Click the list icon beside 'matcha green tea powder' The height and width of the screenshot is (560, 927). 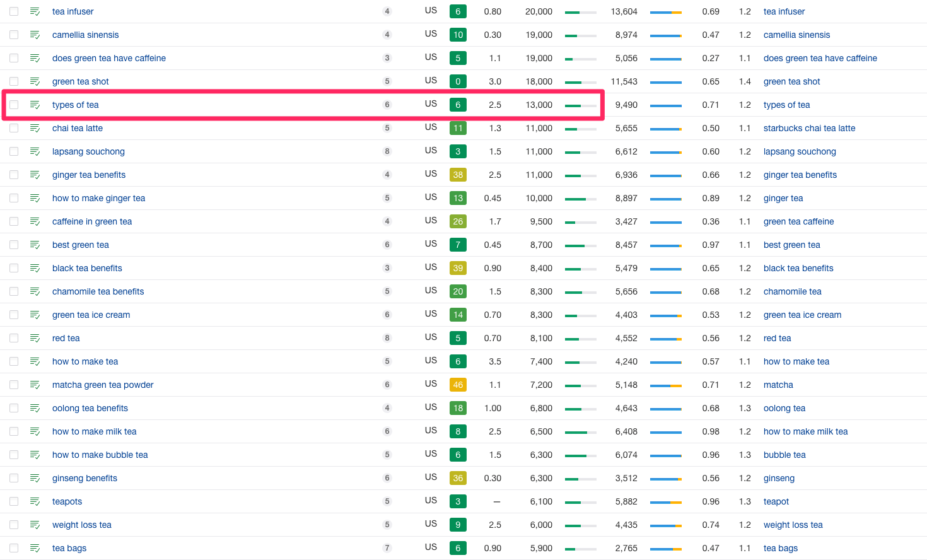pyautogui.click(x=35, y=385)
